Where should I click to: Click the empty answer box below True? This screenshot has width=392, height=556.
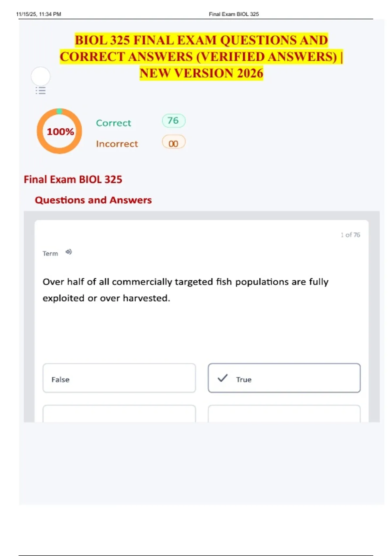[284, 414]
